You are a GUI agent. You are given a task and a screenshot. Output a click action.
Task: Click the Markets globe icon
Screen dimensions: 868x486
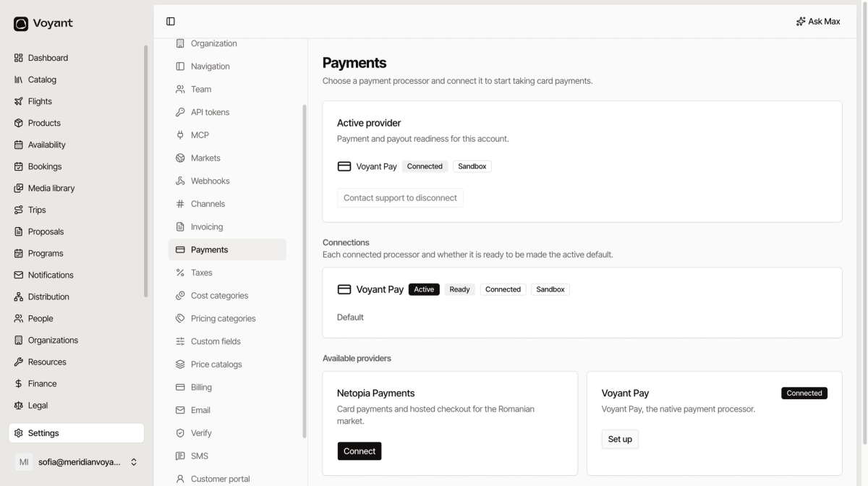(x=180, y=158)
